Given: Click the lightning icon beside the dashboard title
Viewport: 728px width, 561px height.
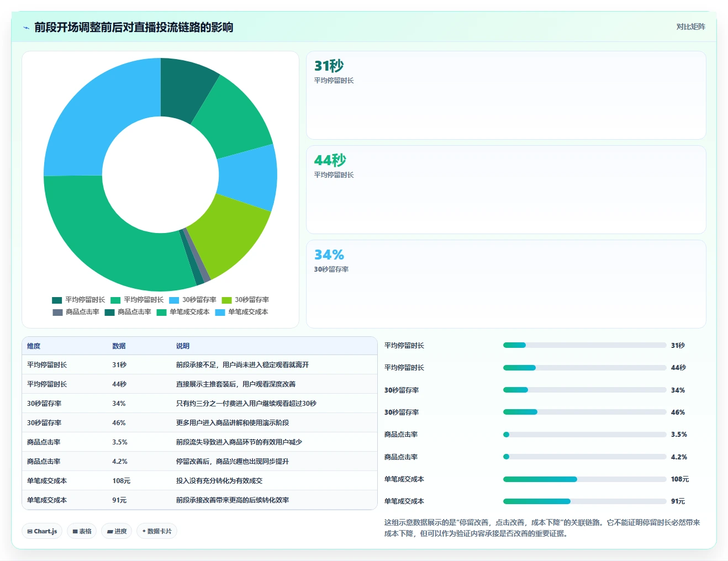Looking at the screenshot, I should (26, 28).
